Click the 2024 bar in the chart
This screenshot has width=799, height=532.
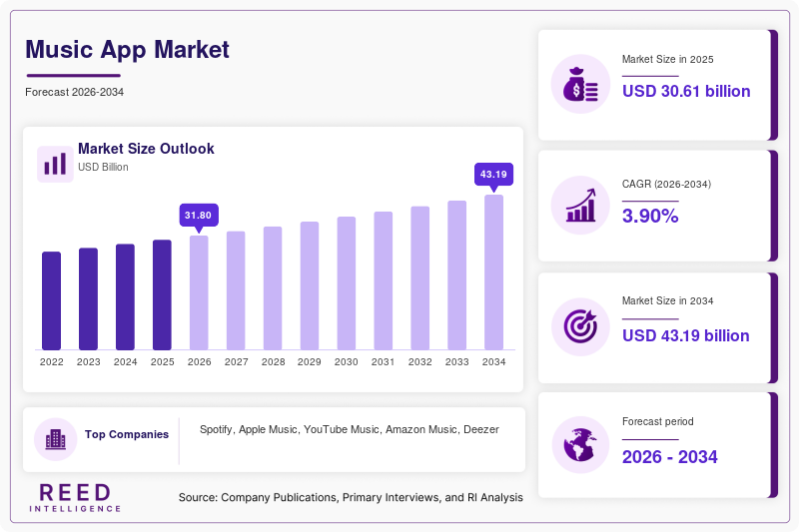126,296
